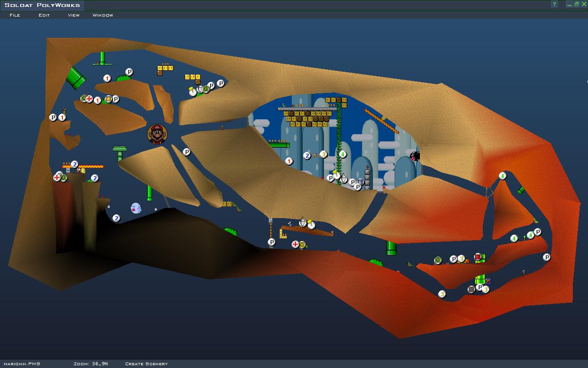Select the P marker at far-right tunnel bend
Image resolution: width=588 pixels, height=368 pixels.
click(x=547, y=257)
